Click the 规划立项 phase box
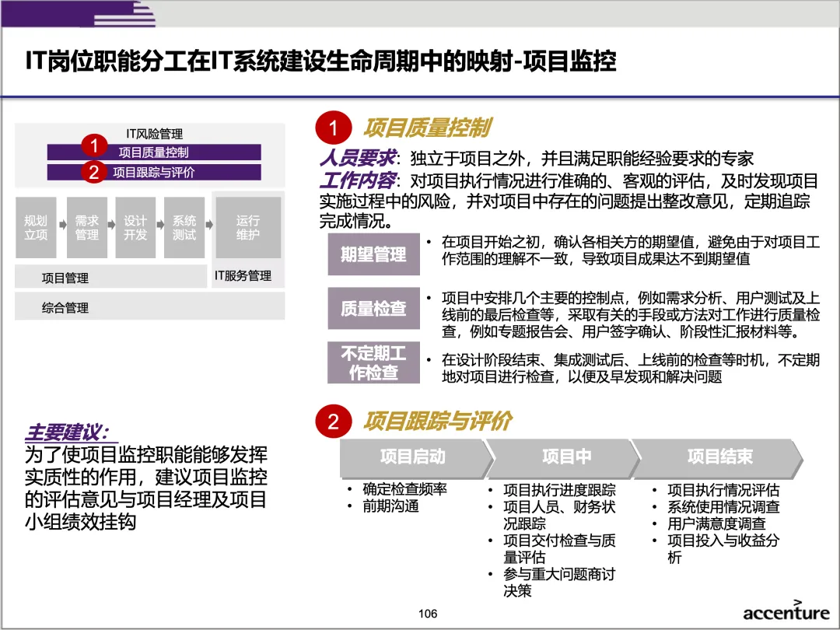This screenshot has width=840, height=630. (x=36, y=228)
